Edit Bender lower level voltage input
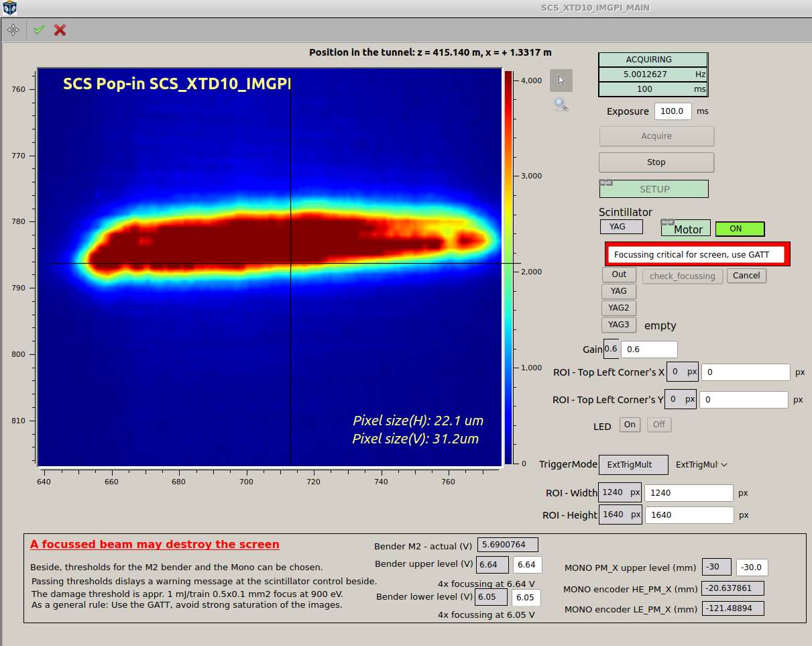 tap(526, 597)
